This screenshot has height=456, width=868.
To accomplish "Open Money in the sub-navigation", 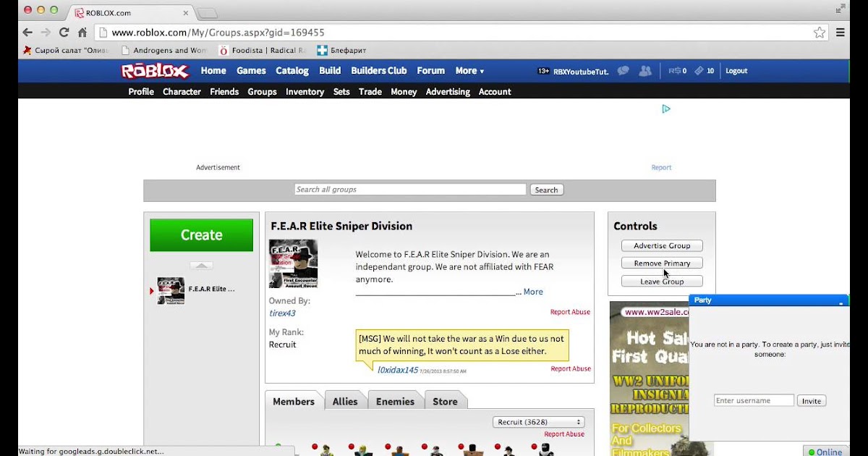I will pyautogui.click(x=404, y=92).
